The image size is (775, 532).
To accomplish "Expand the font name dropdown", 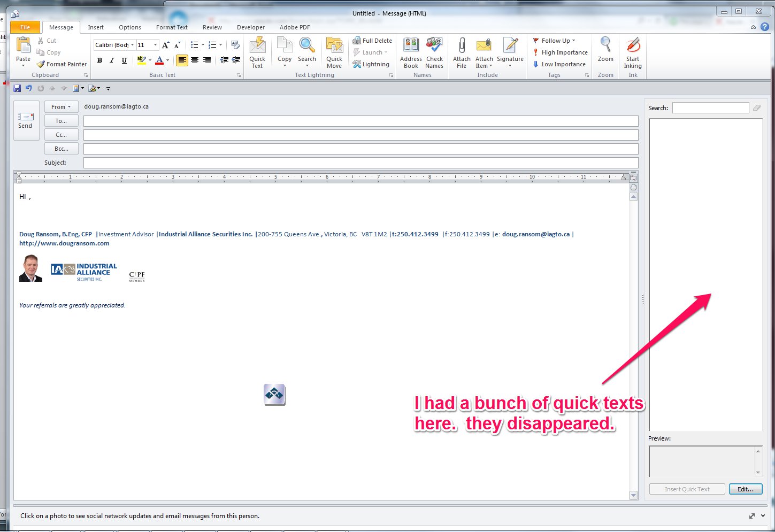I will tap(133, 45).
